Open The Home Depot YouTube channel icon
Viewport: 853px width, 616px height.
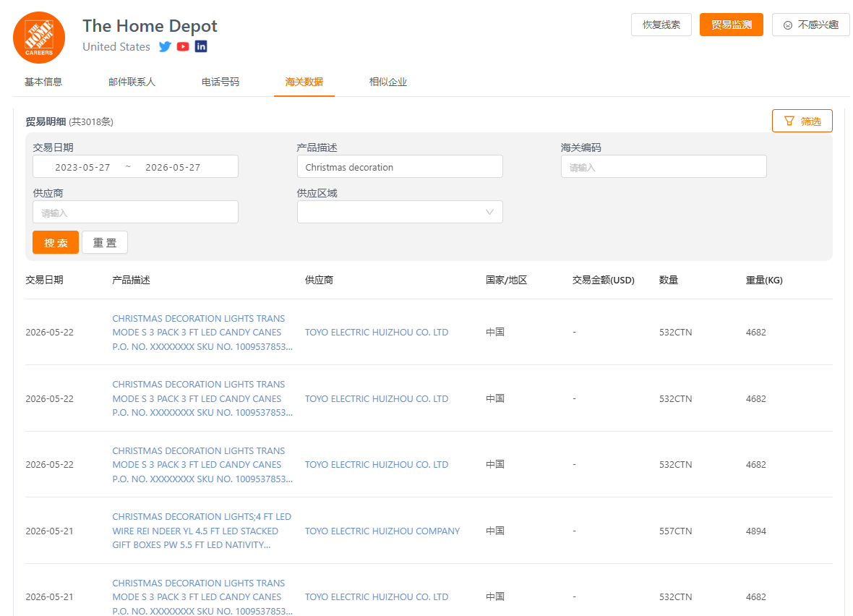[x=183, y=47]
